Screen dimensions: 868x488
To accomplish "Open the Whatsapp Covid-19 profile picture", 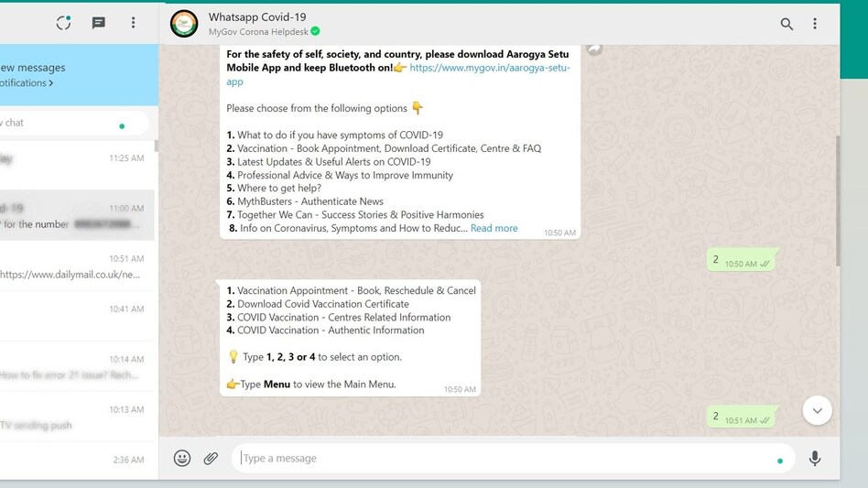I will coord(184,24).
